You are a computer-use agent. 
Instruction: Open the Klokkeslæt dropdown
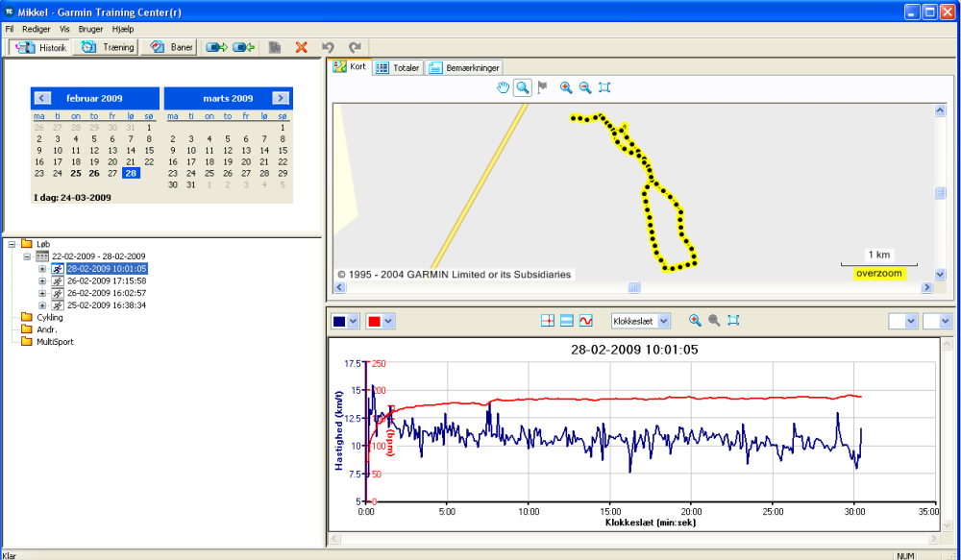663,321
